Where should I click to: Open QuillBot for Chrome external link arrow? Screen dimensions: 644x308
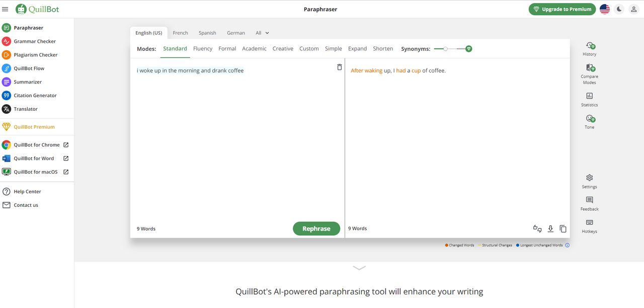[x=66, y=145]
